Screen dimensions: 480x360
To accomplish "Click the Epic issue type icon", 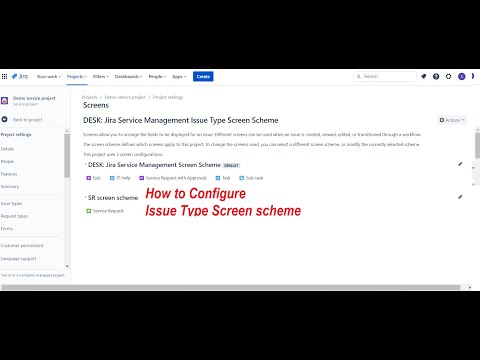I will [89, 178].
